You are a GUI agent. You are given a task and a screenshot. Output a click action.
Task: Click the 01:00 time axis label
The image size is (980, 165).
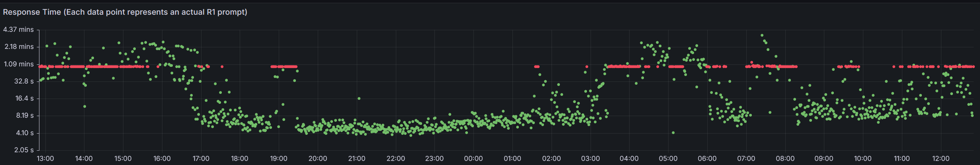(512, 159)
